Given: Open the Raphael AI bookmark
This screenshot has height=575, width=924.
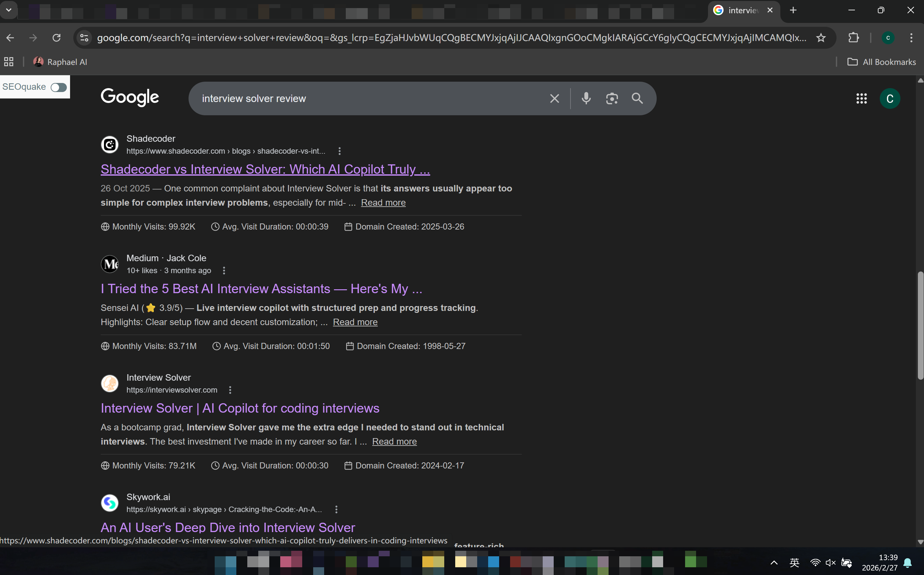Looking at the screenshot, I should (60, 62).
